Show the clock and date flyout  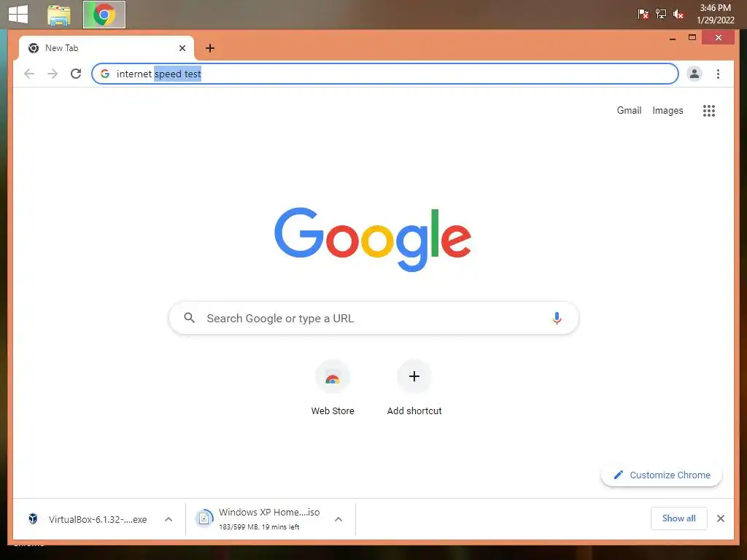tap(715, 14)
